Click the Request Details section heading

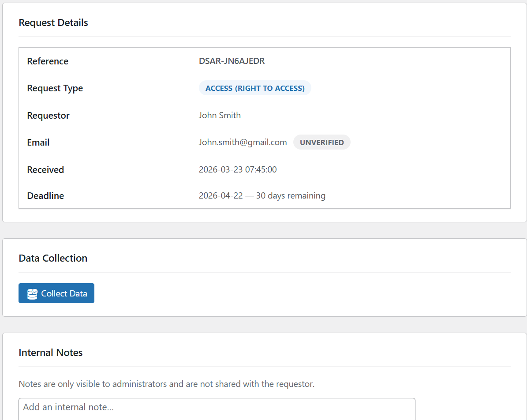53,23
